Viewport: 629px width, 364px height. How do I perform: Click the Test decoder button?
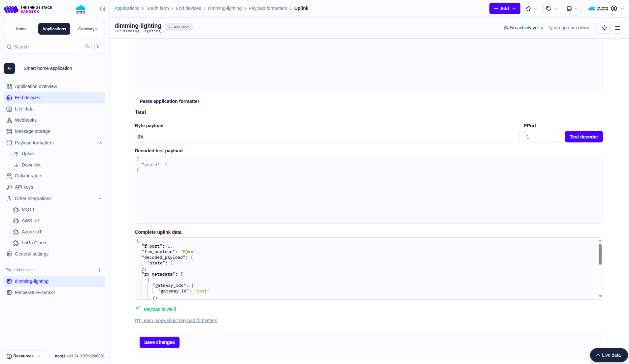pos(583,137)
